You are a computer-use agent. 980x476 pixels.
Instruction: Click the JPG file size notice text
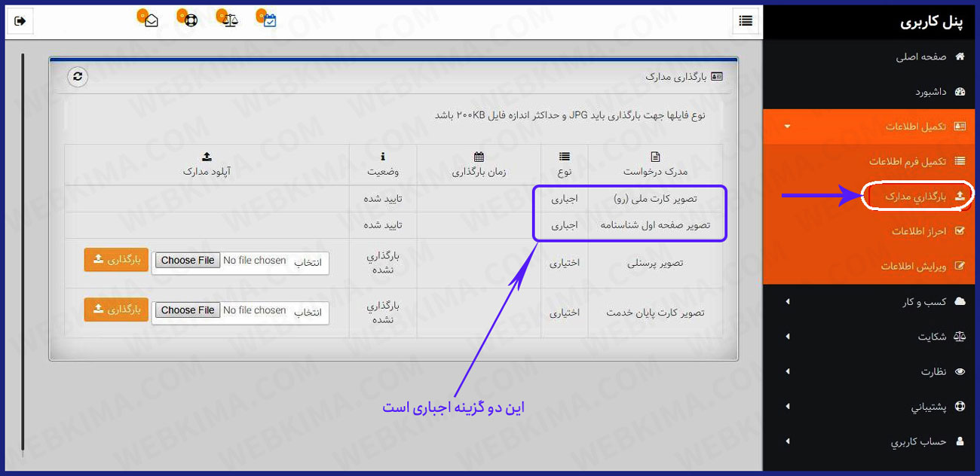(571, 115)
